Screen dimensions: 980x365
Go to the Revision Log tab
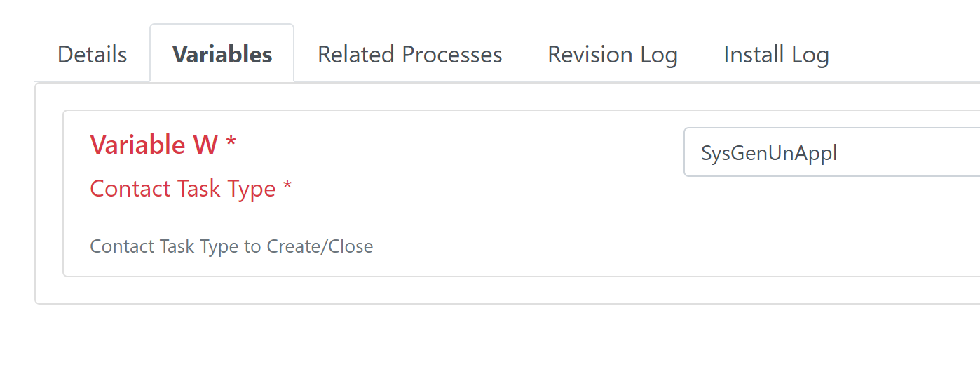(613, 54)
